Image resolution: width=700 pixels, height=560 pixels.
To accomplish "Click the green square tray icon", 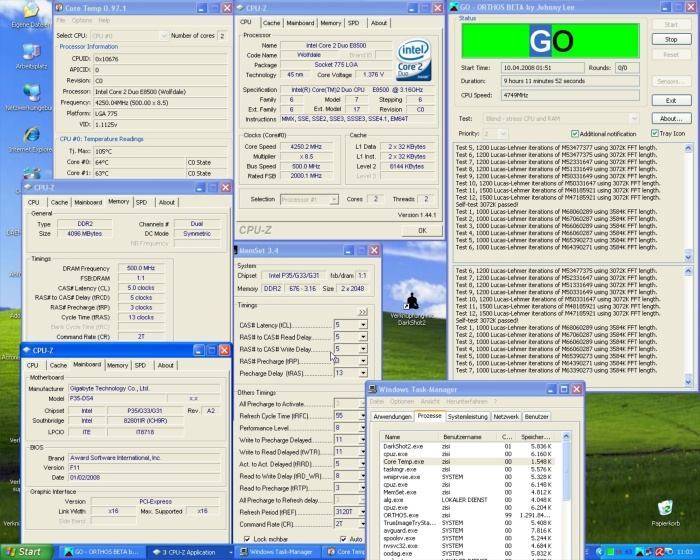I will [610, 552].
